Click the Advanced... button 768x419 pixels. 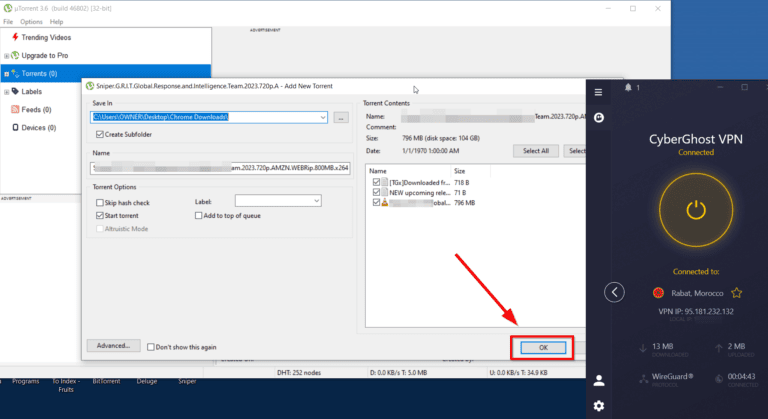point(113,346)
